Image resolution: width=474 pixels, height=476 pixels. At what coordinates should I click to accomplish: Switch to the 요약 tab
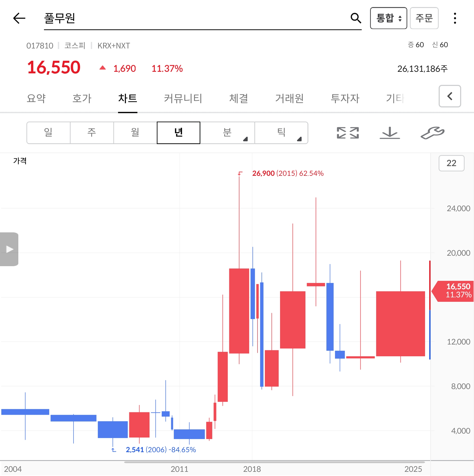point(36,99)
